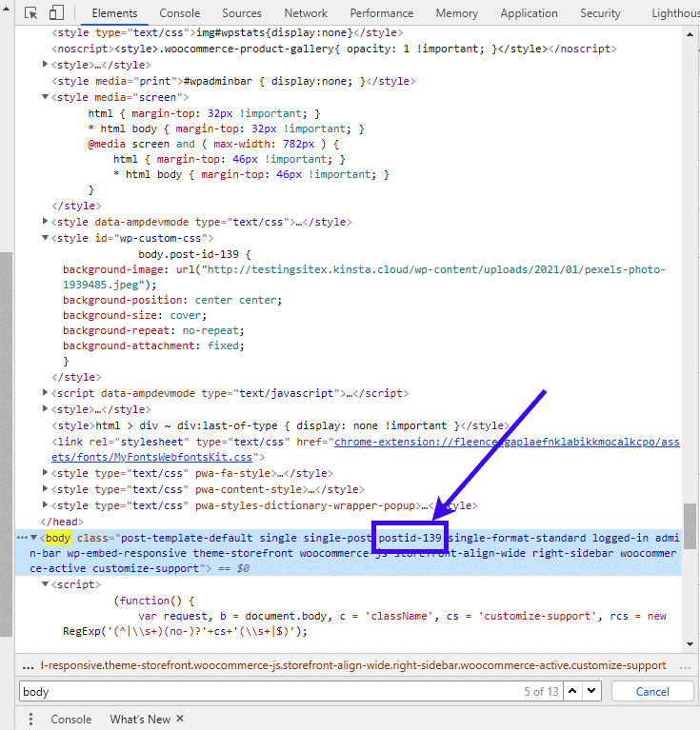Click the search field containing "body"
700x730 pixels.
[267, 691]
